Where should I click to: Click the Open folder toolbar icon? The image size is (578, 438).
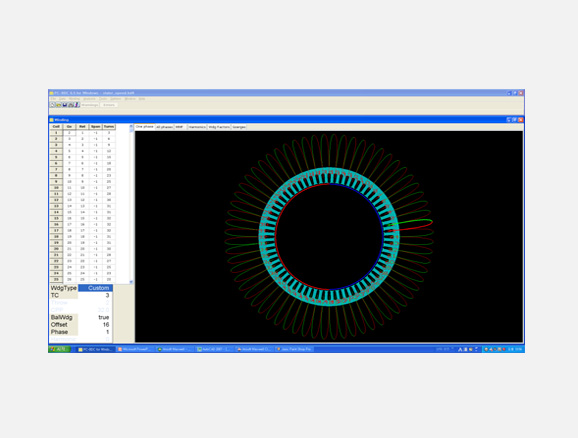59,105
